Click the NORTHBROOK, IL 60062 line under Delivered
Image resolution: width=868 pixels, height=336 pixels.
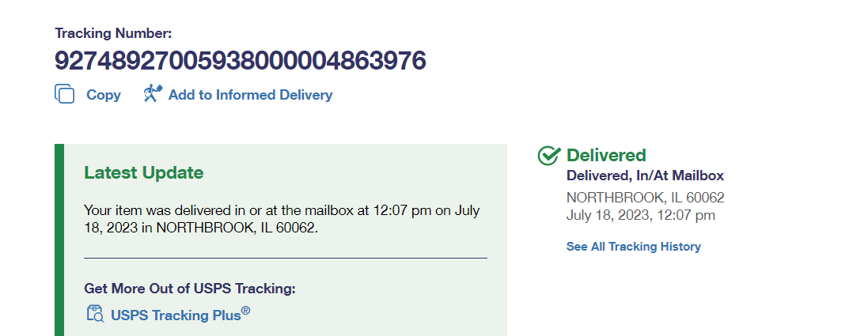point(645,198)
